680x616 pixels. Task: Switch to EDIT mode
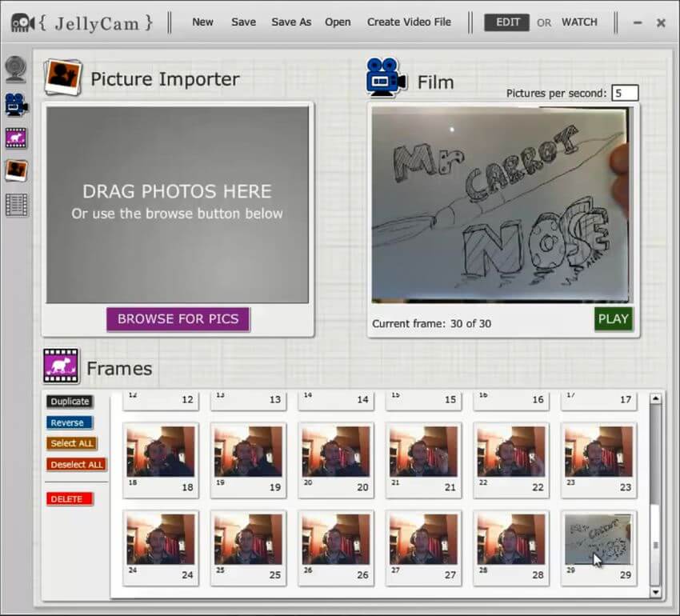[508, 22]
